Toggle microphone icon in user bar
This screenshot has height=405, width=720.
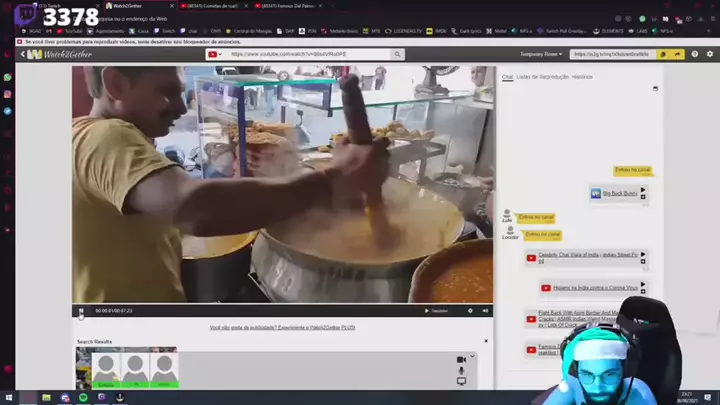coord(461,371)
